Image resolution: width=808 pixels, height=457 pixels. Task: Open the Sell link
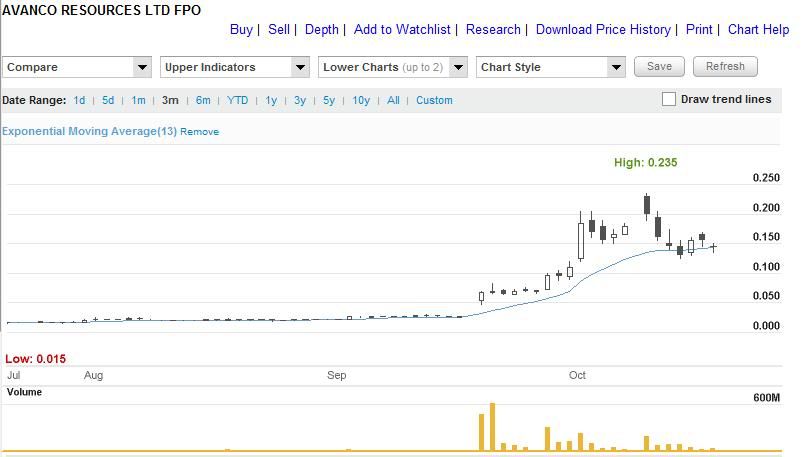click(x=279, y=30)
